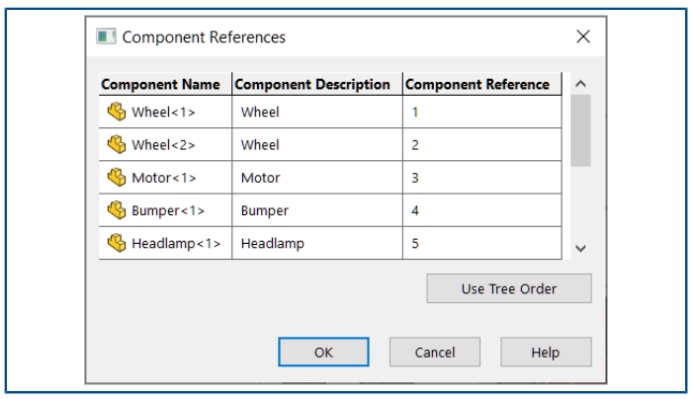Click the Wheel<2> part icon
The width and height of the screenshot is (692, 399).
pyautogui.click(x=117, y=144)
